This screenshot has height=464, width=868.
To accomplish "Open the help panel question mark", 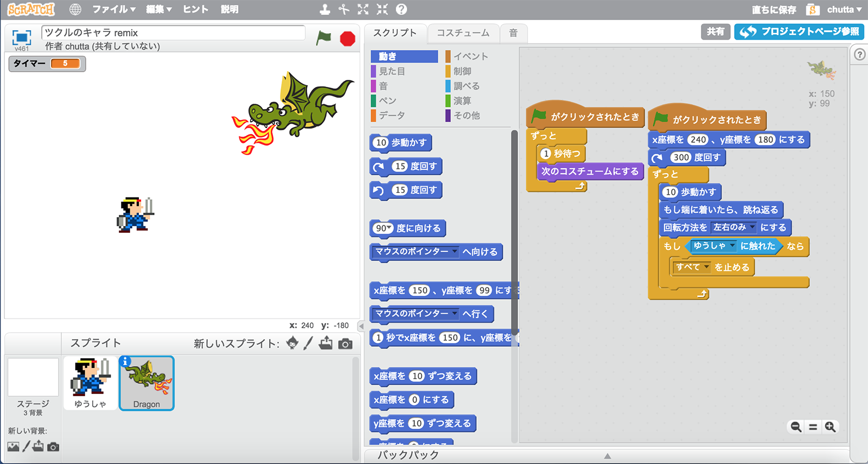I will coord(860,55).
